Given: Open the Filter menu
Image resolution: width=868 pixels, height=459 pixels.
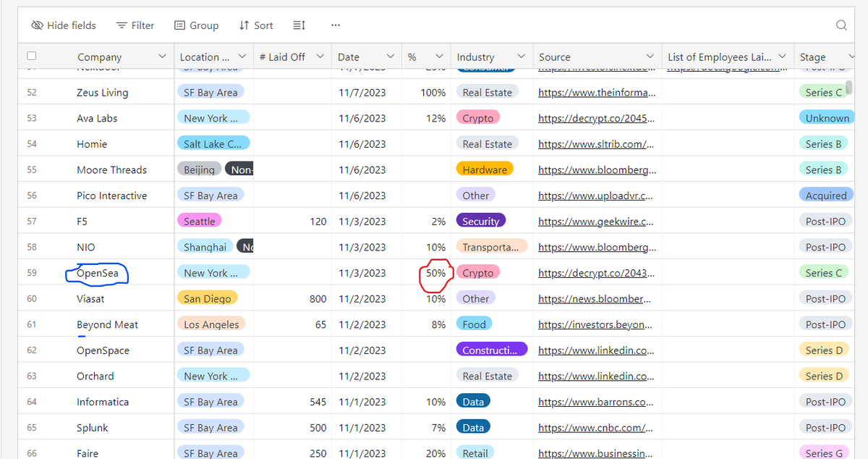Looking at the screenshot, I should pyautogui.click(x=135, y=25).
